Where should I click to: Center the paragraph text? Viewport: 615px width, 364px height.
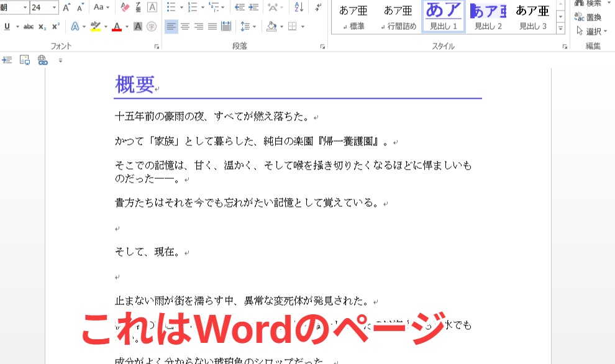point(185,27)
